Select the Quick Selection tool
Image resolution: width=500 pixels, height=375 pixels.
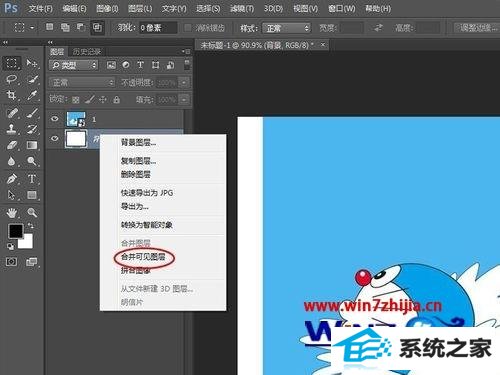(32, 79)
